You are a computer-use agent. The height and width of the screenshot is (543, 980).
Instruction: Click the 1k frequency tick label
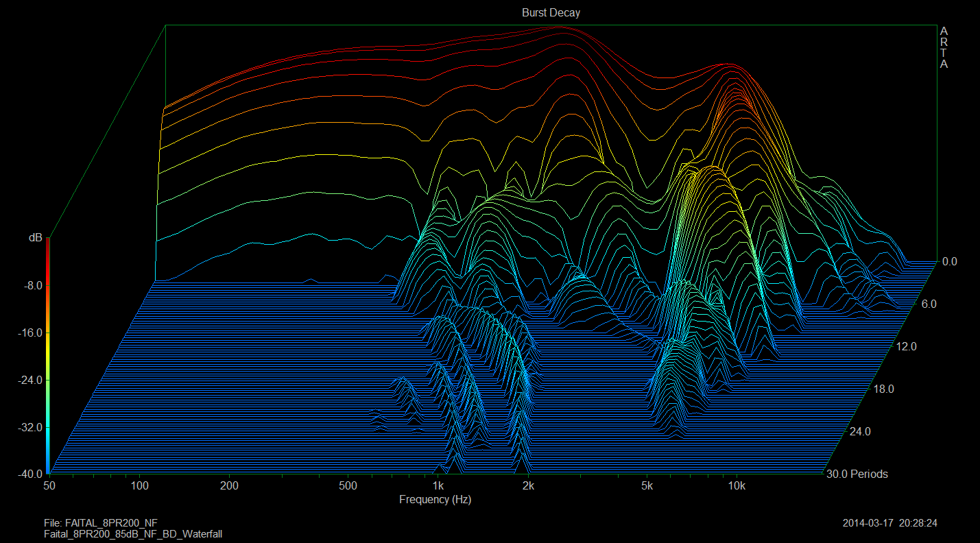(x=438, y=486)
